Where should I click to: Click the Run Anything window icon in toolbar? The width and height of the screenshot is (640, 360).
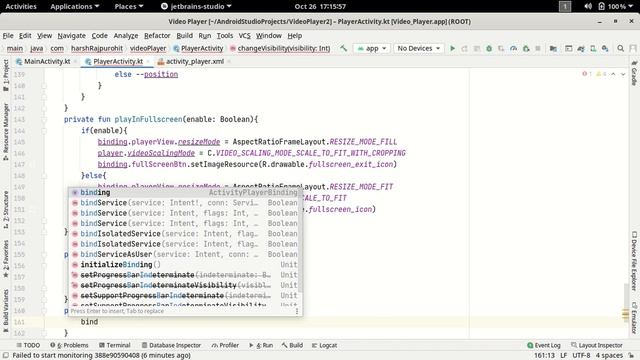[569, 48]
